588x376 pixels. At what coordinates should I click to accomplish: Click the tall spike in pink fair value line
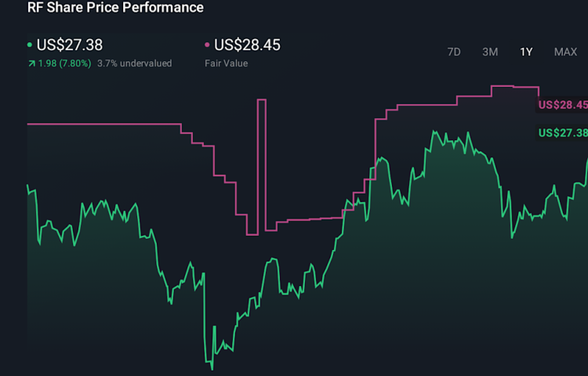pos(262,99)
